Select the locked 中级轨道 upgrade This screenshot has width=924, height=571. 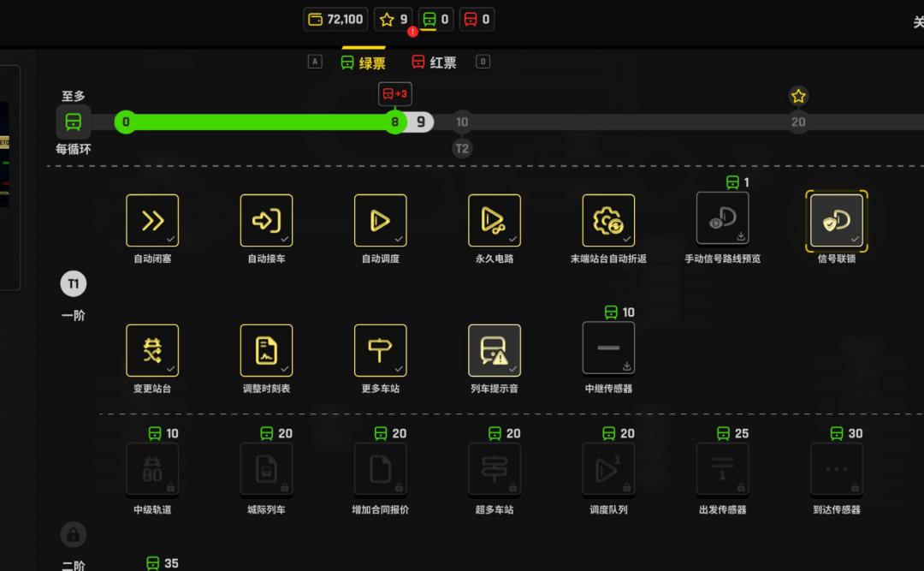152,469
